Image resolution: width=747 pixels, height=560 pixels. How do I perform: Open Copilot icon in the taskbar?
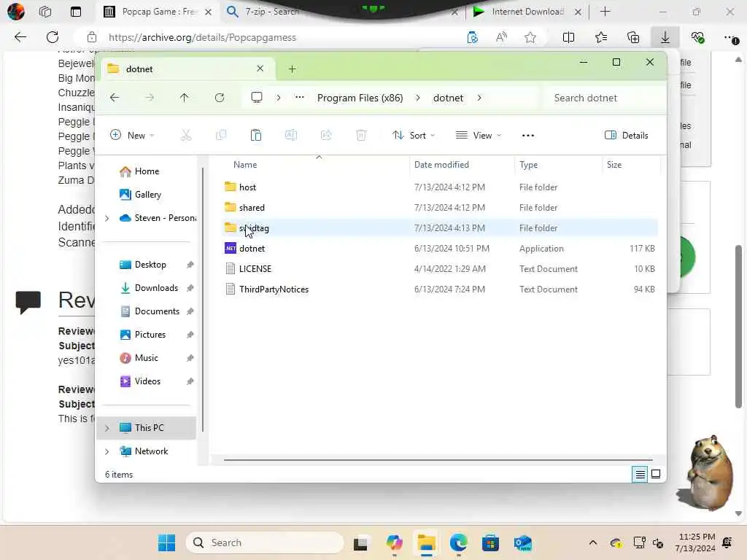tap(394, 542)
